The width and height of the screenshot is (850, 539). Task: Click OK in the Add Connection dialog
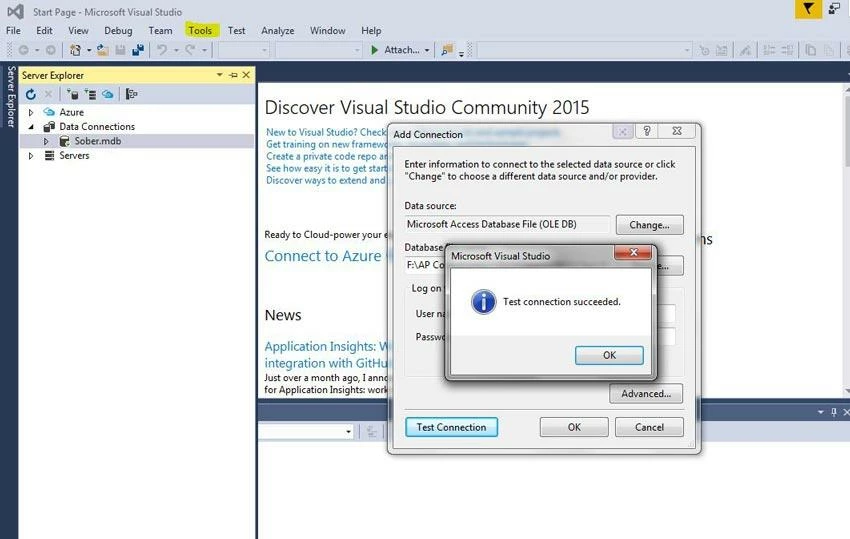(x=574, y=427)
